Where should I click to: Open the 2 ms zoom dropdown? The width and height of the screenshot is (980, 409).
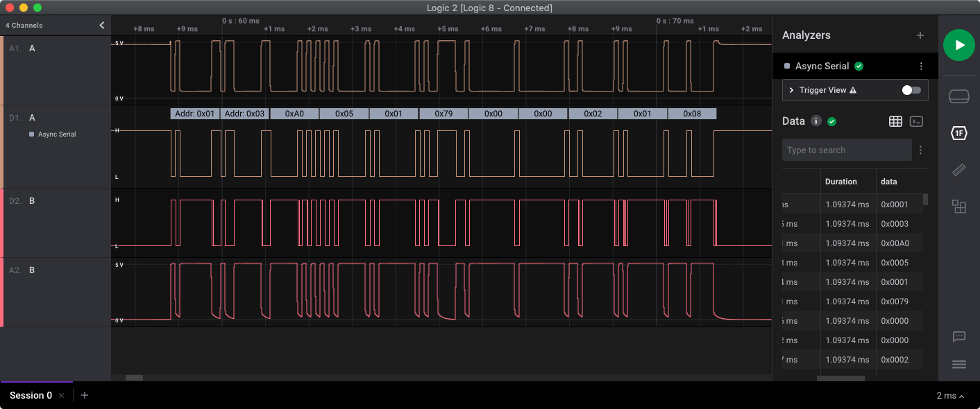[x=950, y=396]
